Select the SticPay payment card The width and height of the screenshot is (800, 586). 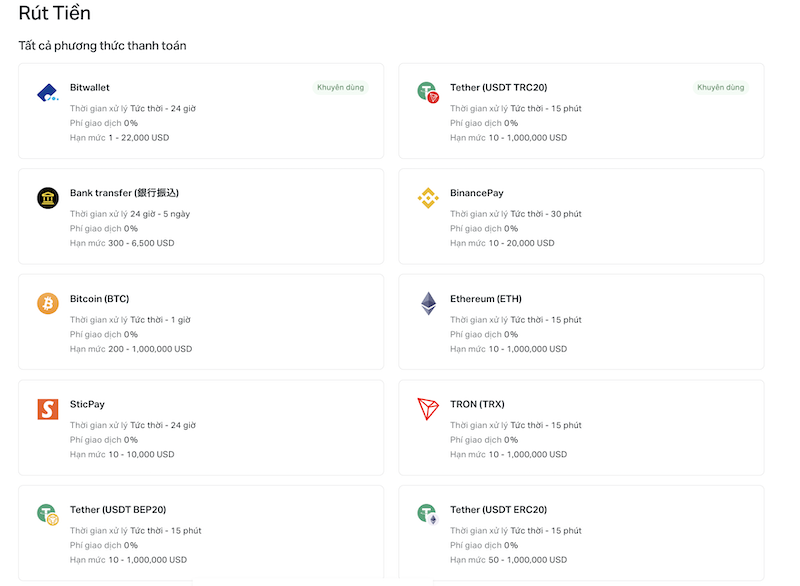point(200,427)
